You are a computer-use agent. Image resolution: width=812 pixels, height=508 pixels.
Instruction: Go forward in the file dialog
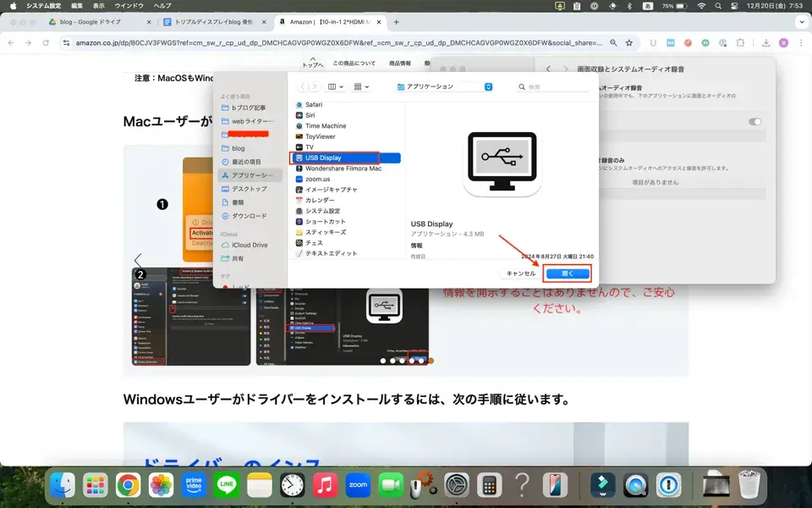[315, 86]
